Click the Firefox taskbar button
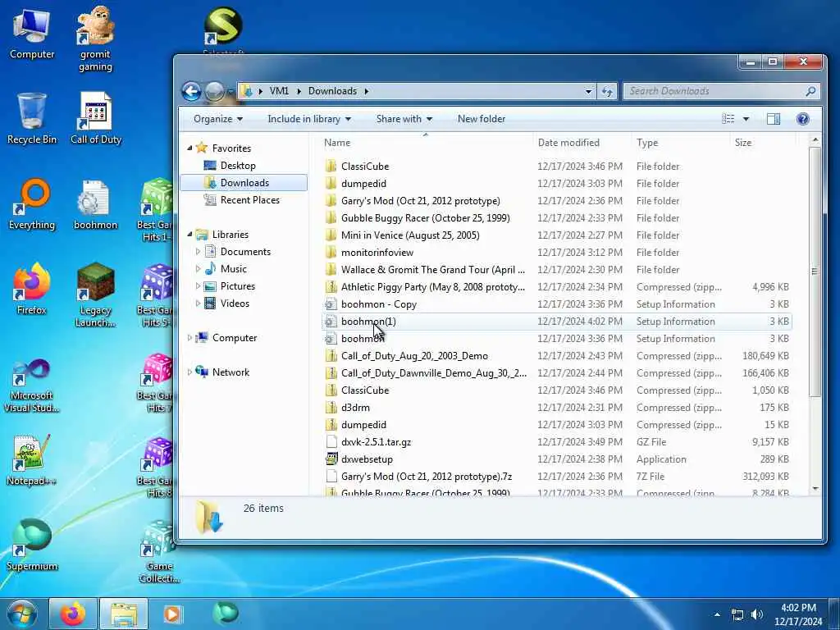 pyautogui.click(x=73, y=614)
